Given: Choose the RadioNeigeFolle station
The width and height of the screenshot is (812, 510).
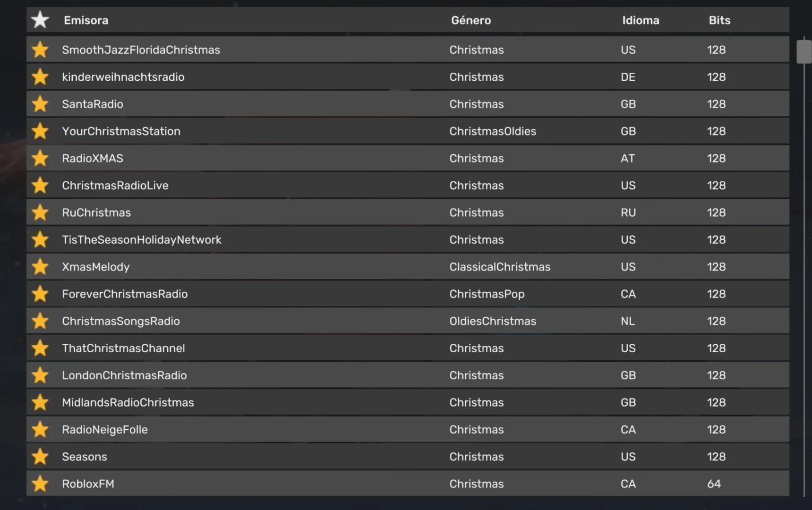Looking at the screenshot, I should (x=105, y=430).
